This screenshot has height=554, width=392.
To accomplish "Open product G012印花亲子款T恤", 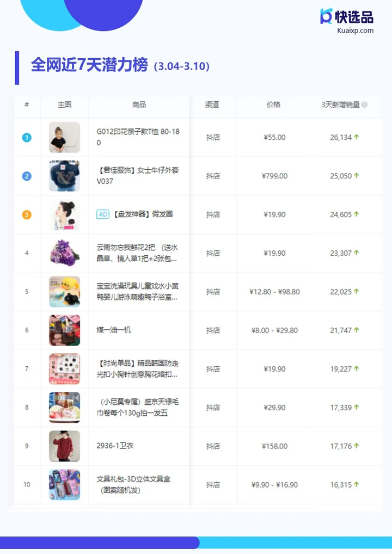I will (x=138, y=137).
